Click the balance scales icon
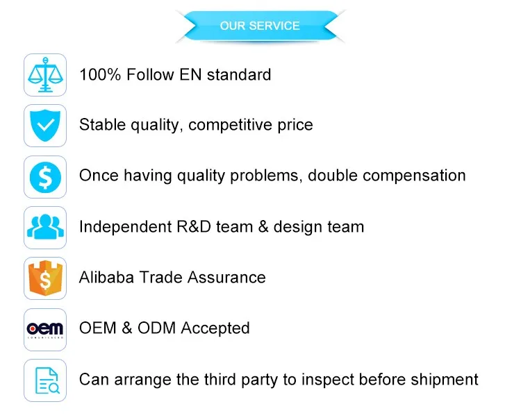The height and width of the screenshot is (420, 521). 45,75
